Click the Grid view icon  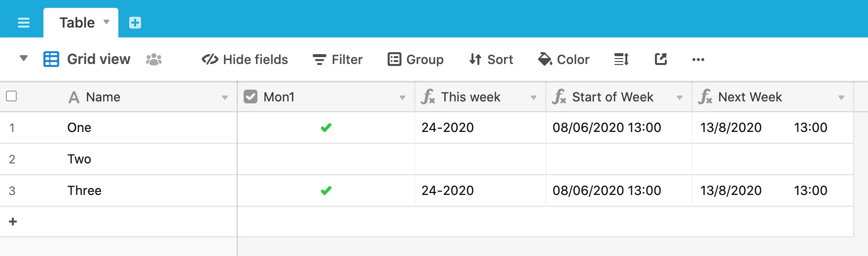(x=51, y=59)
